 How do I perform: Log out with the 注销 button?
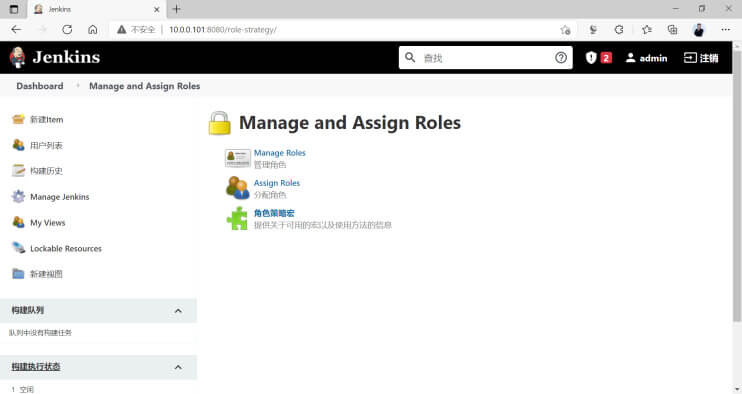[701, 58]
